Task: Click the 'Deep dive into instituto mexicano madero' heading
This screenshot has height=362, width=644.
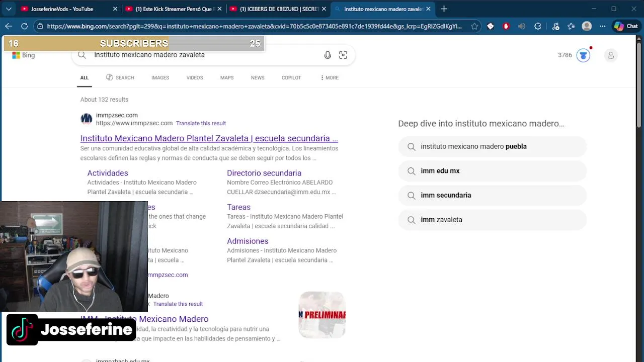Action: click(481, 124)
